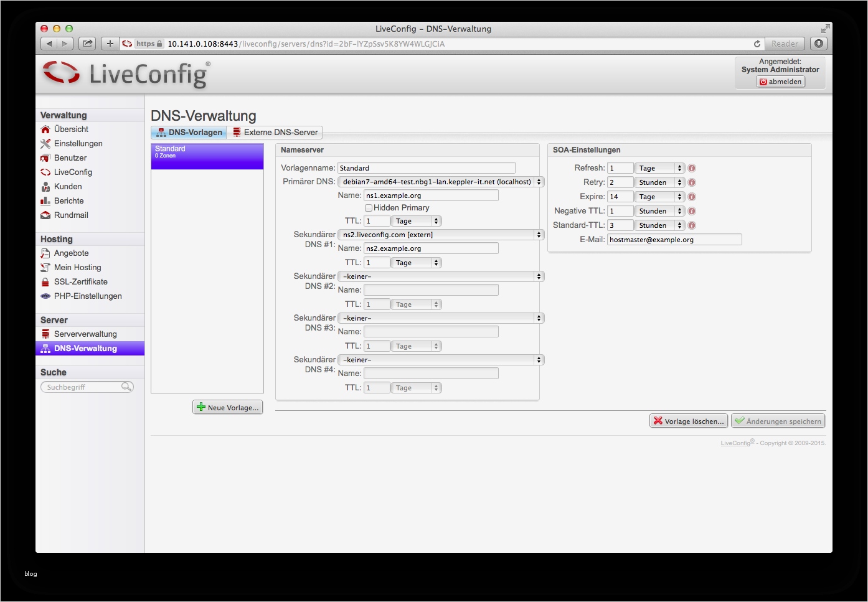868x602 pixels.
Task: Click the primary DNS Name field
Action: [432, 195]
